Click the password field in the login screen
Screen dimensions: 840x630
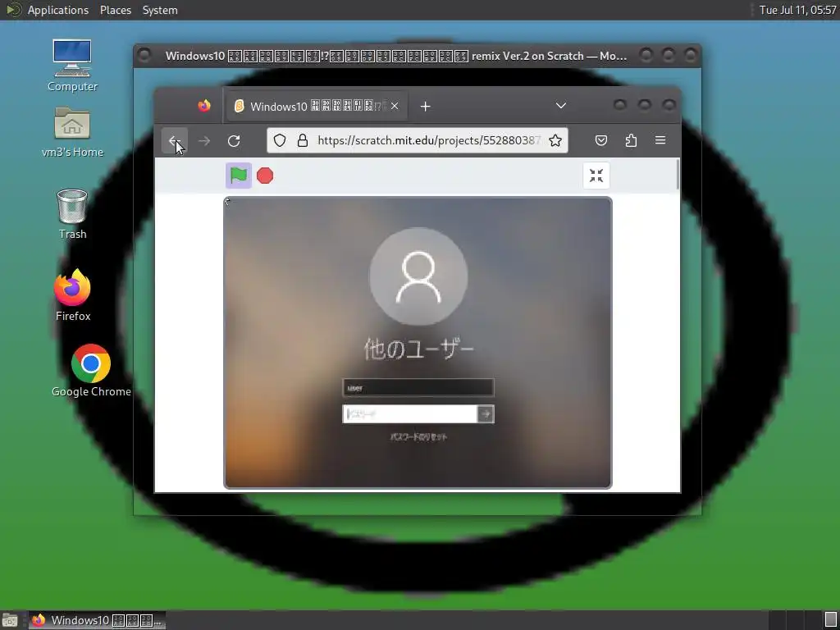point(410,413)
